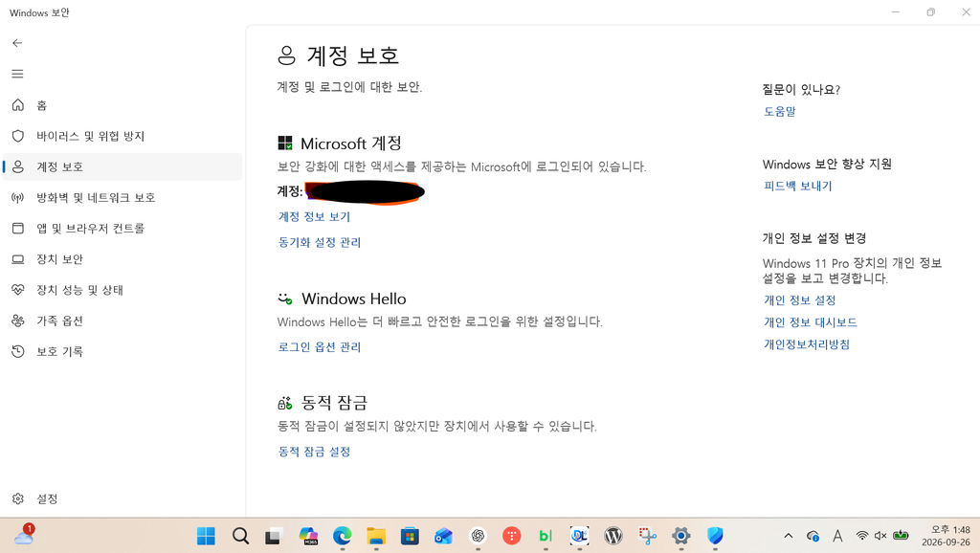Open taskbar Search
This screenshot has height=553, width=980.
point(240,536)
